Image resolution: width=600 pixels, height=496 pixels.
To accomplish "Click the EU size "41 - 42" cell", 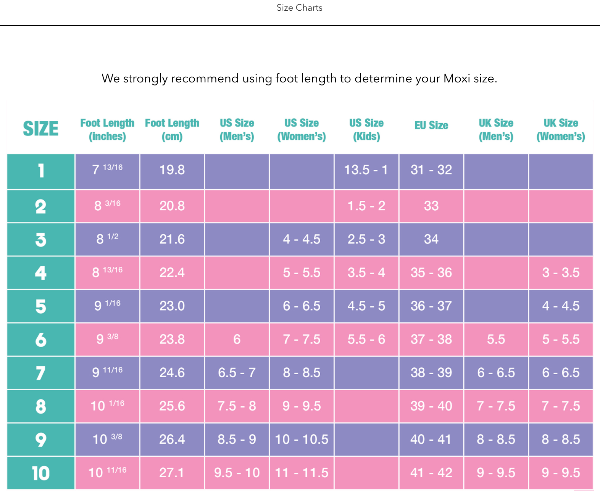I will [x=431, y=473].
